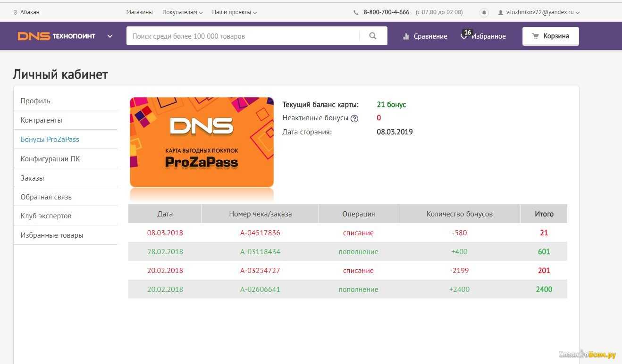This screenshot has height=364, width=622.
Task: Open the Корзина cart button
Action: tap(550, 36)
